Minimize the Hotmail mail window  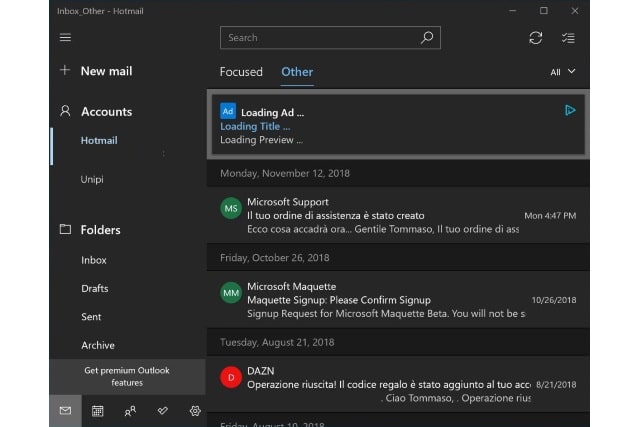tap(513, 11)
